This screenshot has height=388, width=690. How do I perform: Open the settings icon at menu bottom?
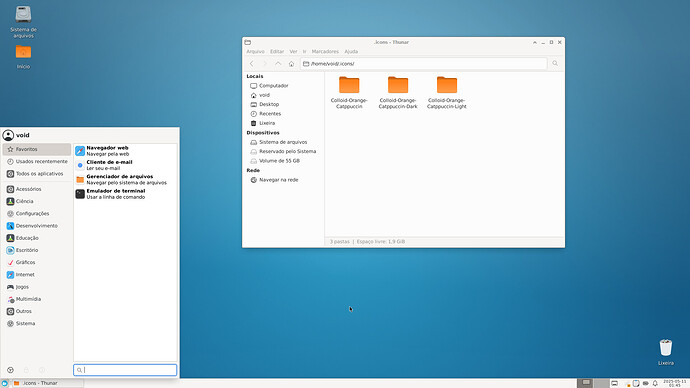(x=11, y=370)
